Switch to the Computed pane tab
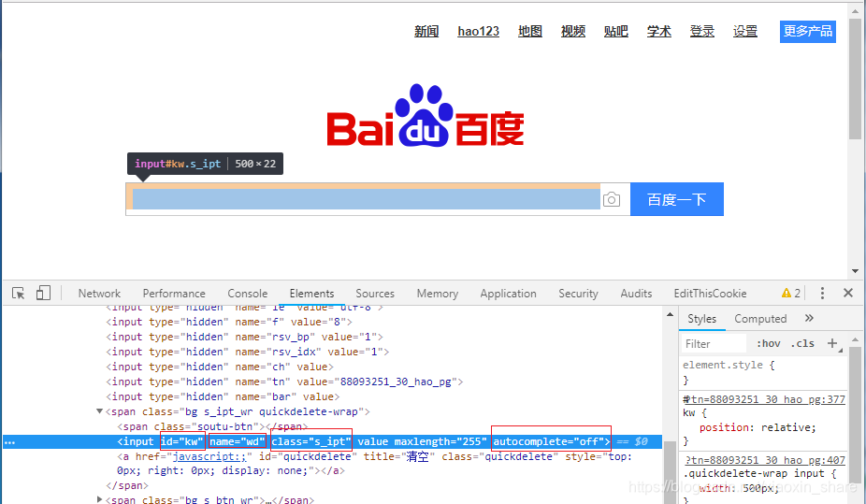866x504 pixels. click(x=760, y=319)
